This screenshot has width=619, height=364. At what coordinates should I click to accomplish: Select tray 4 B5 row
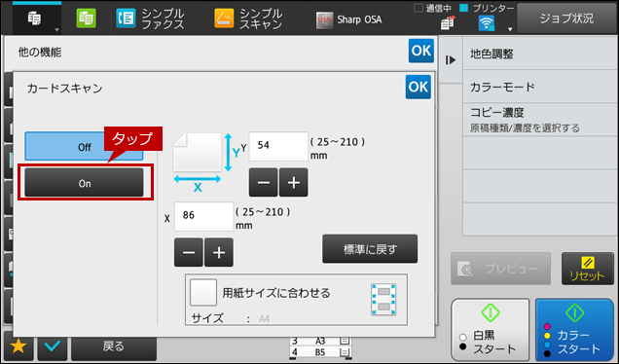[320, 351]
